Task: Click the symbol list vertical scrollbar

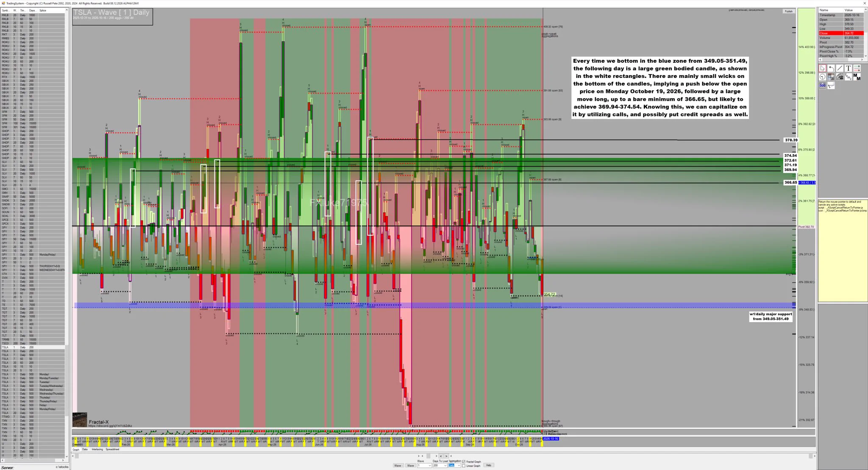Action: coord(67,232)
